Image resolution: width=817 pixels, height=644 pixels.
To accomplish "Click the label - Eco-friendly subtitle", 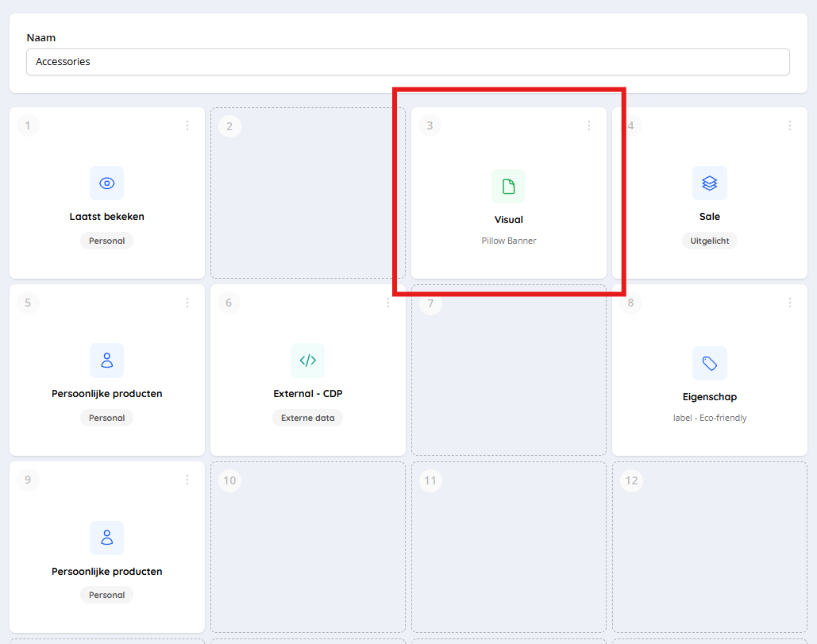I will click(710, 418).
